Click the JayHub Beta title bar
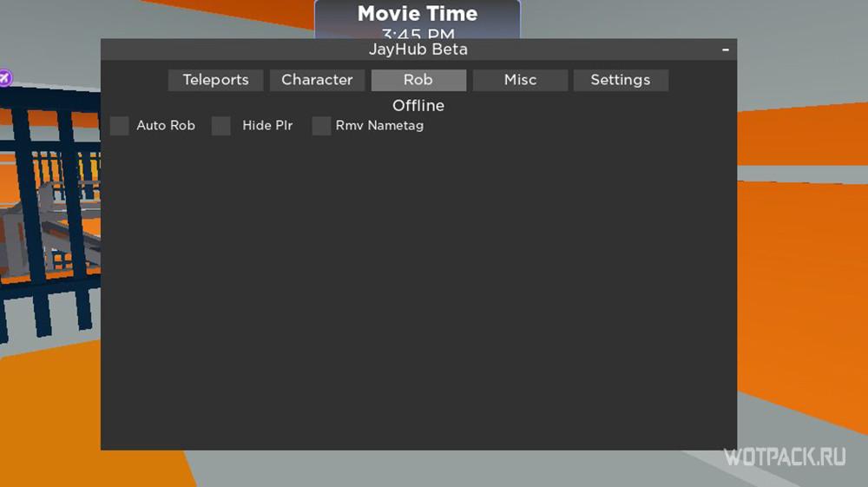Screen dimensions: 868x487 click(418, 49)
